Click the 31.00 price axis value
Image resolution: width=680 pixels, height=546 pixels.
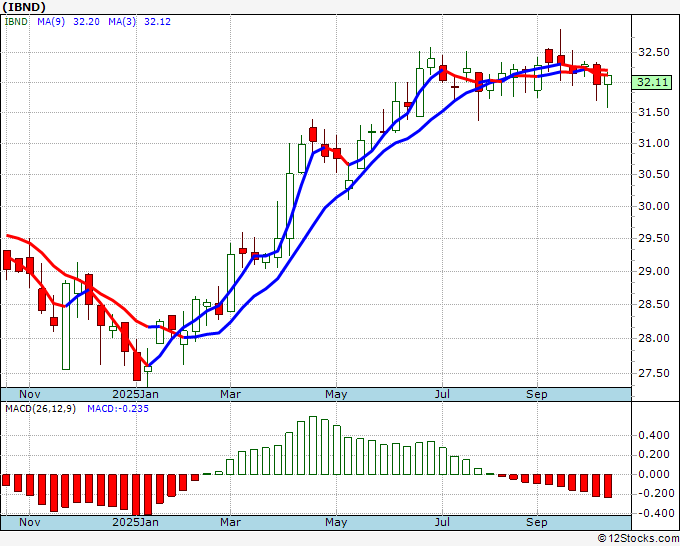654,143
